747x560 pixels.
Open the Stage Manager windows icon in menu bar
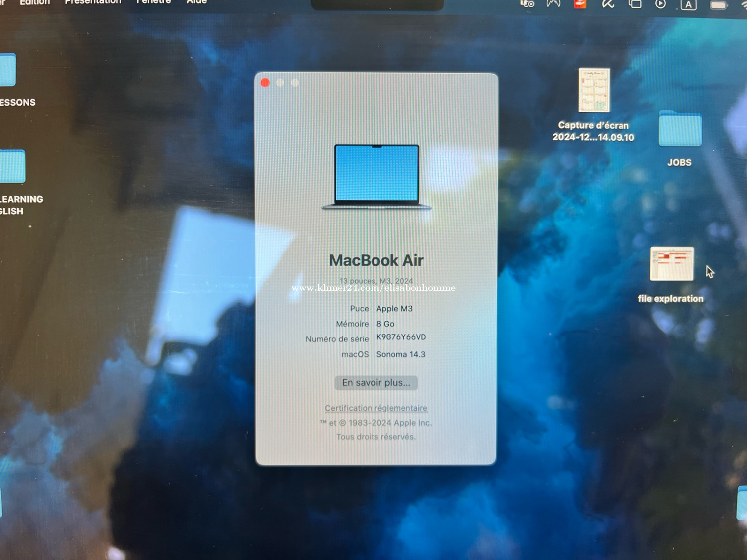pyautogui.click(x=635, y=4)
